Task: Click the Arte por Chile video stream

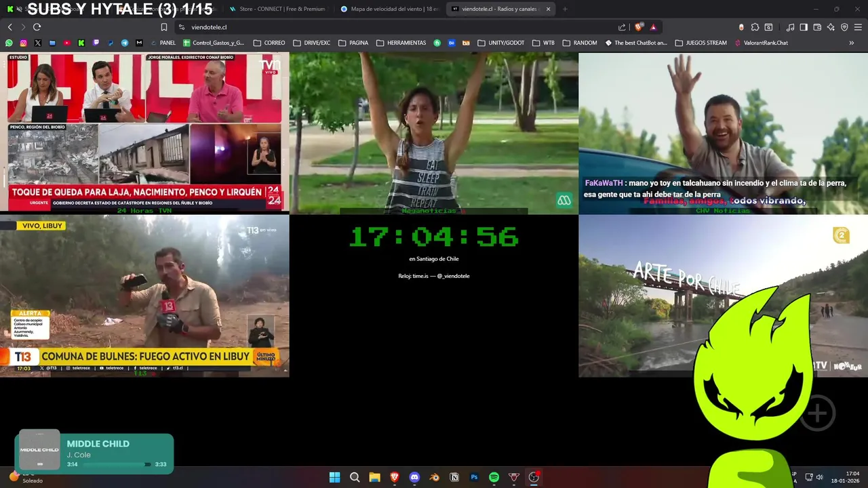Action: click(x=723, y=296)
